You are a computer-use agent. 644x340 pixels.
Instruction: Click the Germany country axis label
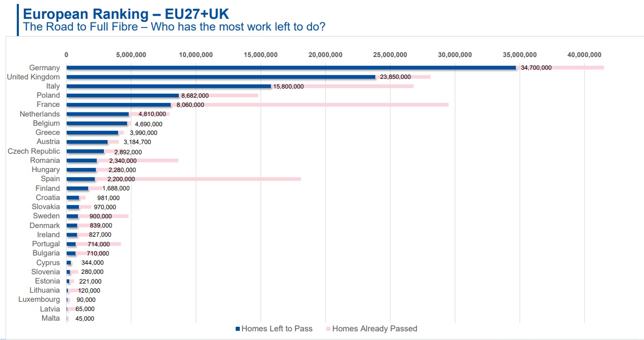pos(44,68)
